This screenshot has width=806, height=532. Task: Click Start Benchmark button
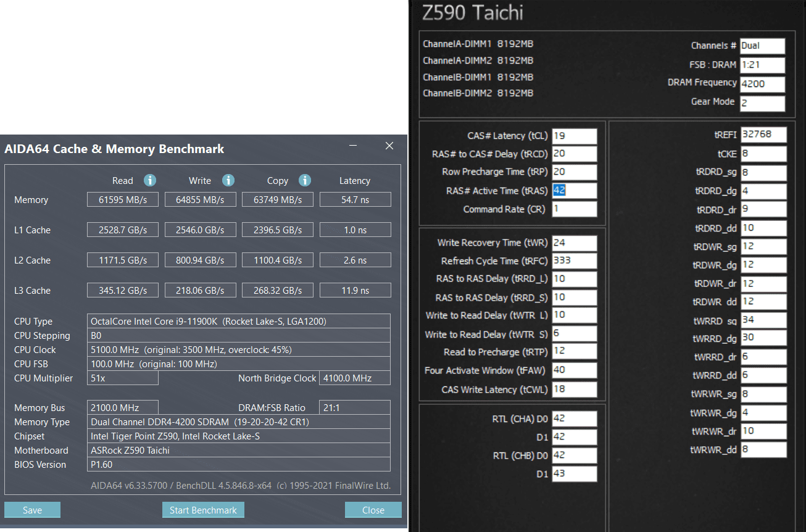pos(203,510)
